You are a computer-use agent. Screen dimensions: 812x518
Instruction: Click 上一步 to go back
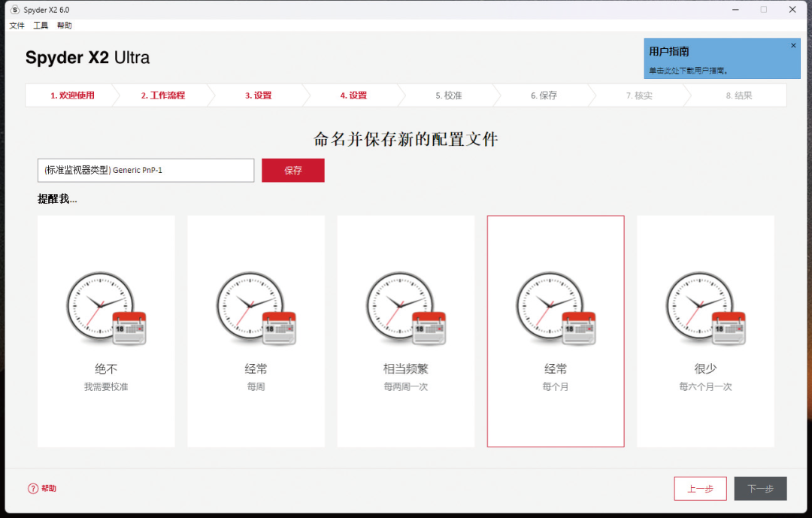[700, 489]
